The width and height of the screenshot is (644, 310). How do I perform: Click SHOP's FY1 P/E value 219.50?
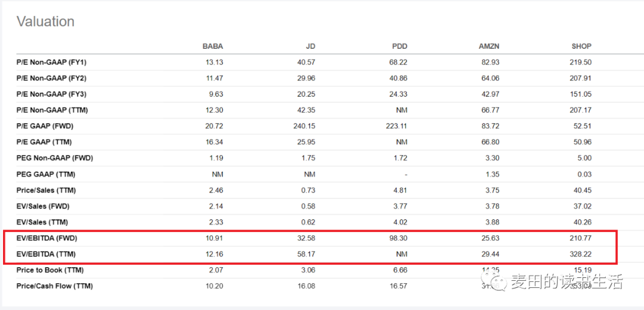click(x=581, y=63)
